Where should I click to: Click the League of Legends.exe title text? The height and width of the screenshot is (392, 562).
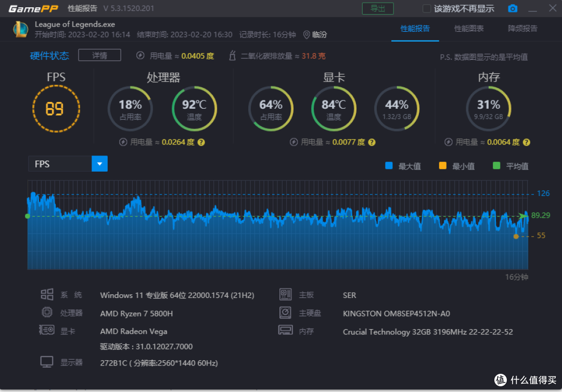coord(75,24)
